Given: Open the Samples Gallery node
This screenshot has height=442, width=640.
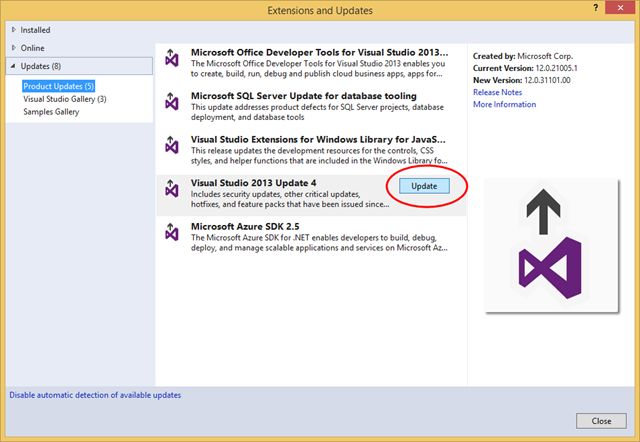Looking at the screenshot, I should pos(51,111).
